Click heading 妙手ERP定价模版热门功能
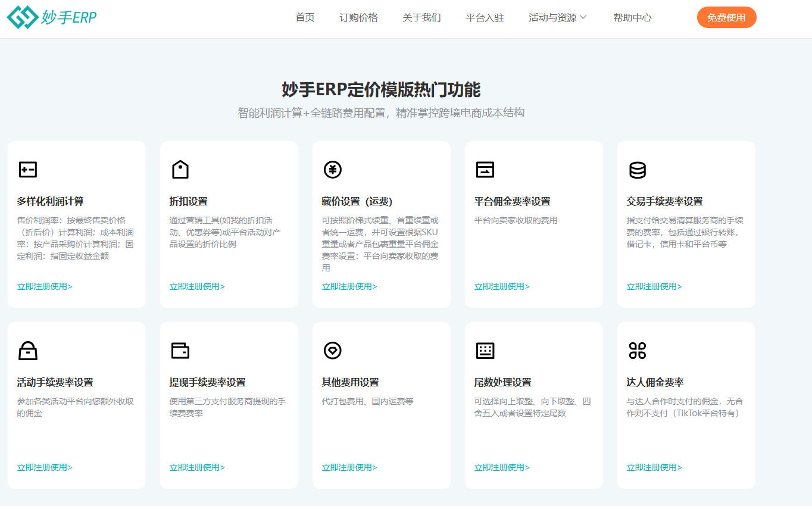This screenshot has height=506, width=812. click(x=381, y=89)
